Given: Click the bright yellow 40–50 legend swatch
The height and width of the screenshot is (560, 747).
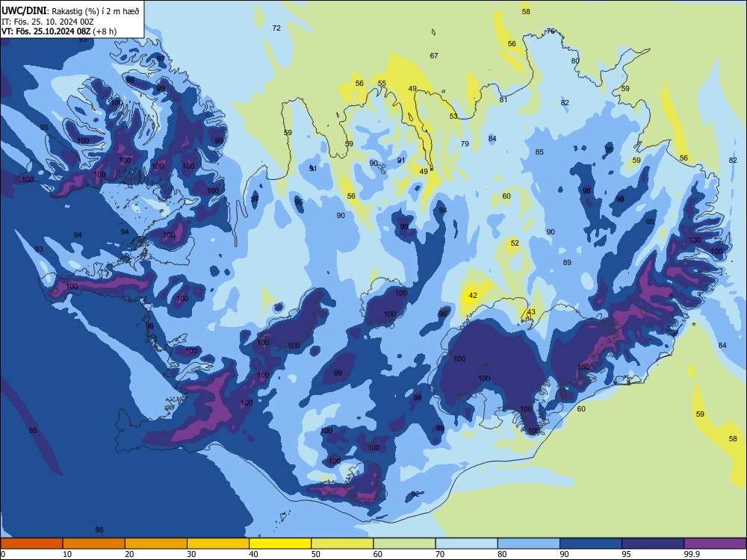Looking at the screenshot, I should pyautogui.click(x=280, y=544).
